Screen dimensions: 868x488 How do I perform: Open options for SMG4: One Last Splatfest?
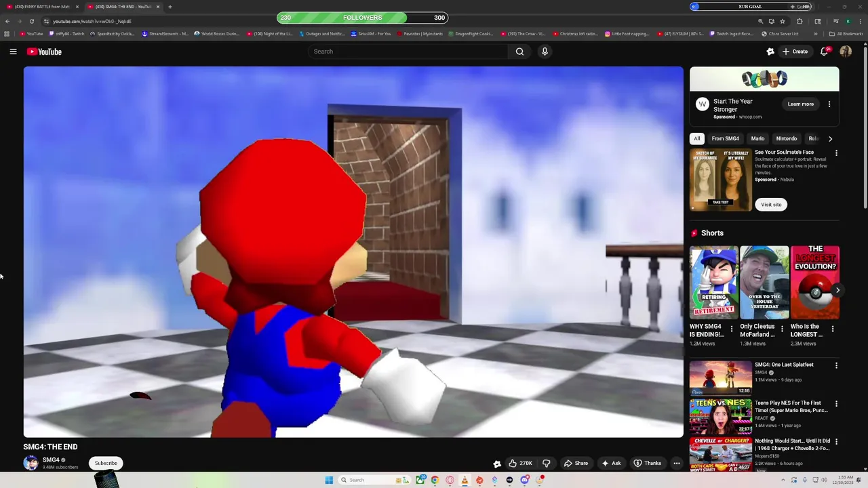click(836, 365)
